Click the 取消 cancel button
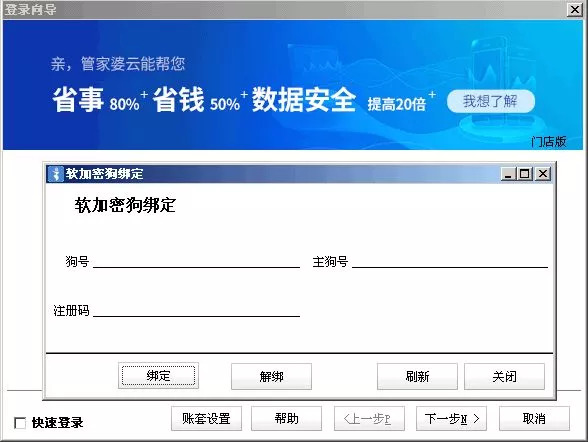588x442 pixels. (534, 418)
